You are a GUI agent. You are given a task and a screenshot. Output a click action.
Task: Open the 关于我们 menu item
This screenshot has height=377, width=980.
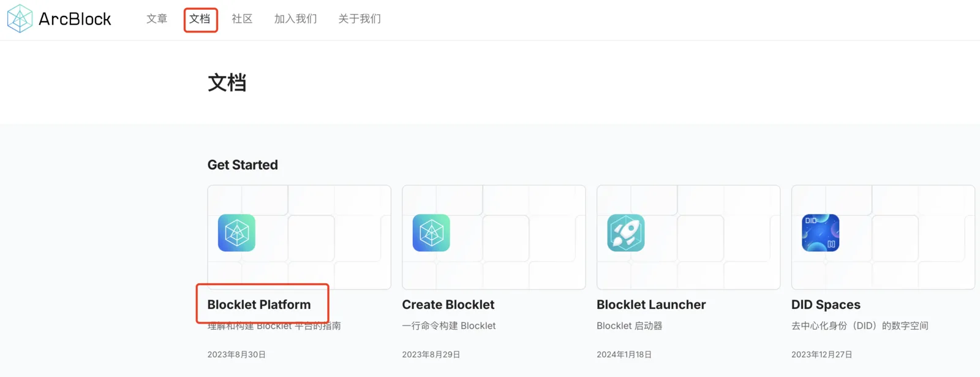point(360,19)
